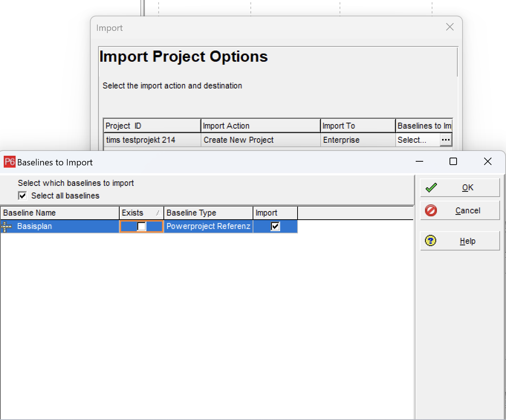Sort by Baseline Type column header
The image size is (506, 420).
(x=208, y=213)
